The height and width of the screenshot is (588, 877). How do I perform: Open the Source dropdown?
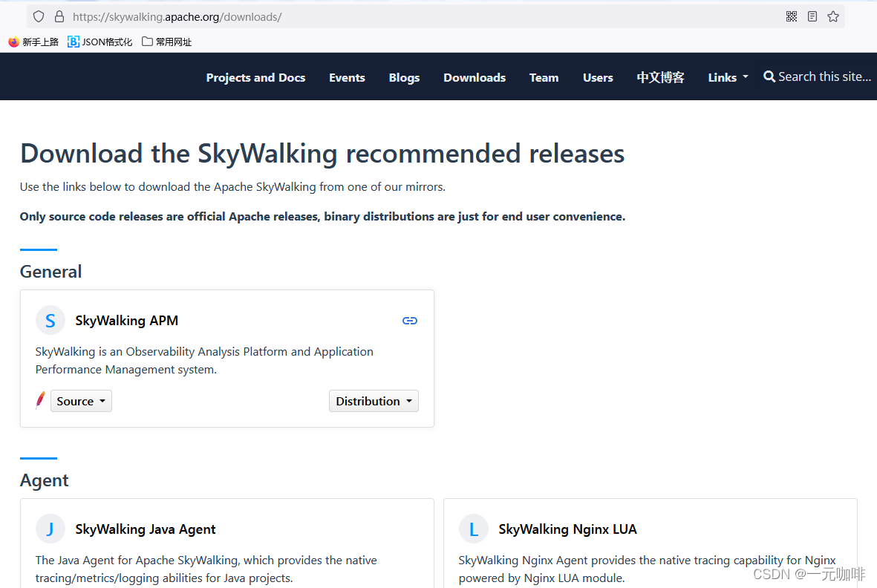click(81, 400)
